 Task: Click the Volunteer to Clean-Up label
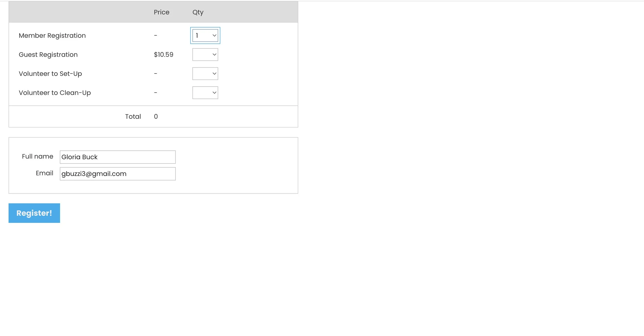[x=55, y=93]
